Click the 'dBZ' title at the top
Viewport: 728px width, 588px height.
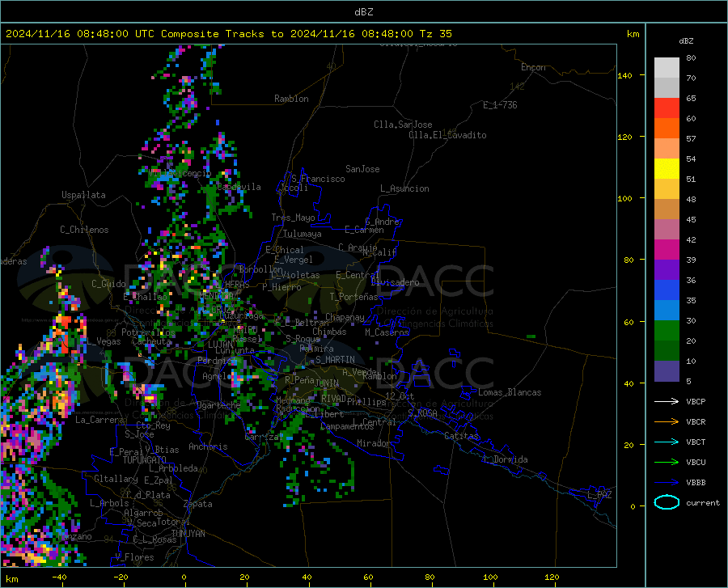click(x=363, y=12)
